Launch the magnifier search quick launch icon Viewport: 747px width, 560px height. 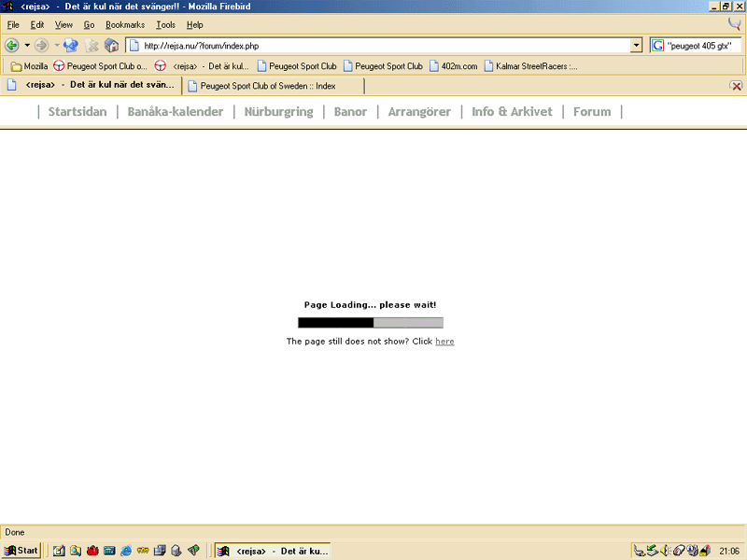76,551
